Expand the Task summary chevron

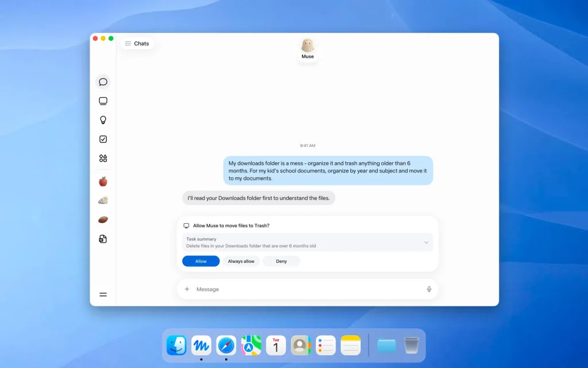(x=426, y=243)
